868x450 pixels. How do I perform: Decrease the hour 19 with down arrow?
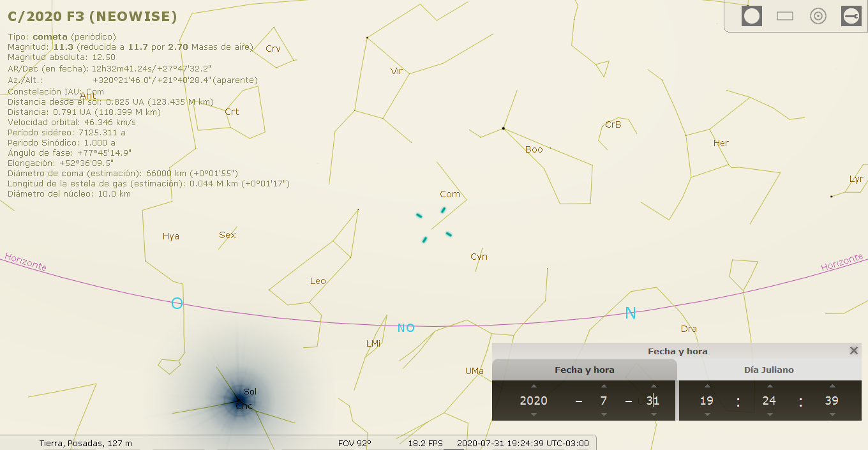pyautogui.click(x=707, y=415)
